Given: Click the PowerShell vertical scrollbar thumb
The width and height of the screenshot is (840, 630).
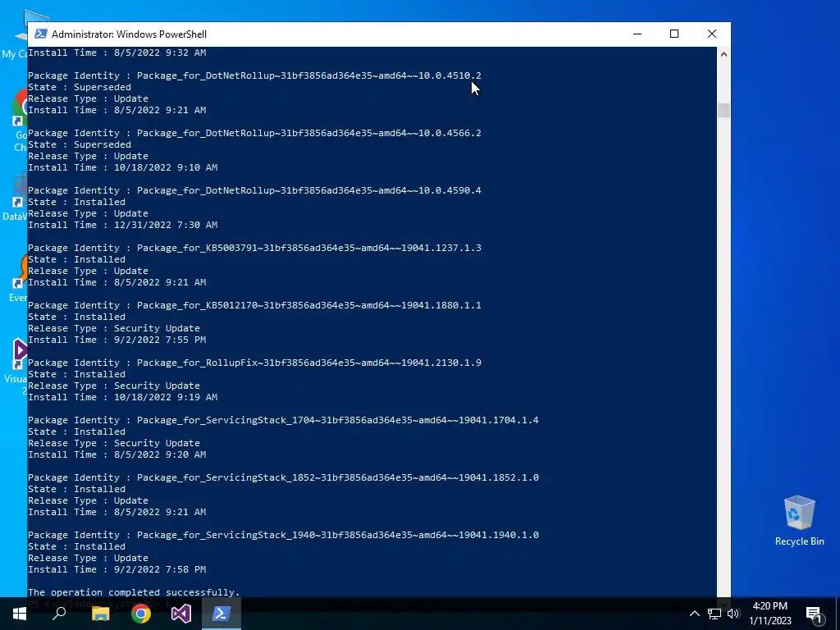Looking at the screenshot, I should (x=724, y=110).
